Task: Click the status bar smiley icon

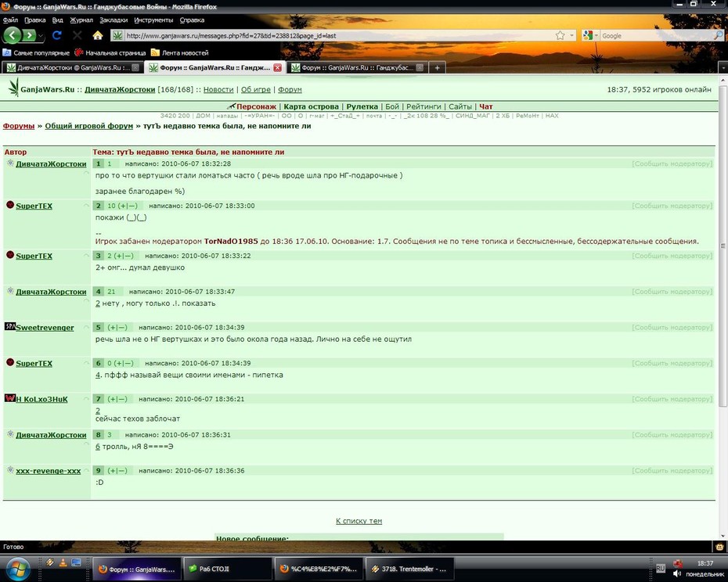Action: [x=721, y=547]
